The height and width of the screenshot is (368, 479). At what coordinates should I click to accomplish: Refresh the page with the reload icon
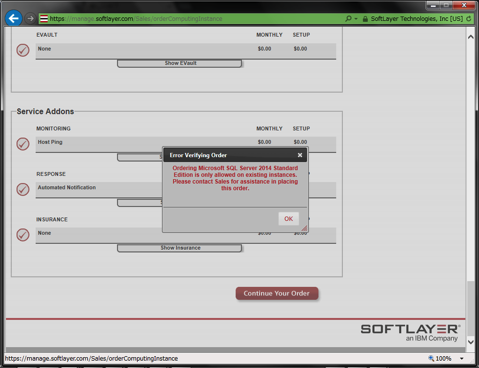[469, 19]
